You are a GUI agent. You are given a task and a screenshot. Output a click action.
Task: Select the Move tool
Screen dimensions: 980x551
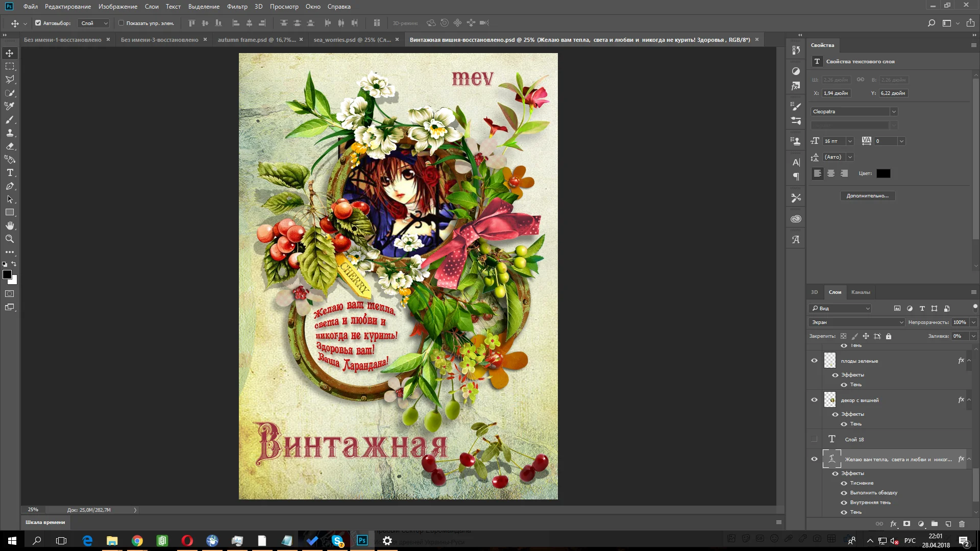point(10,53)
